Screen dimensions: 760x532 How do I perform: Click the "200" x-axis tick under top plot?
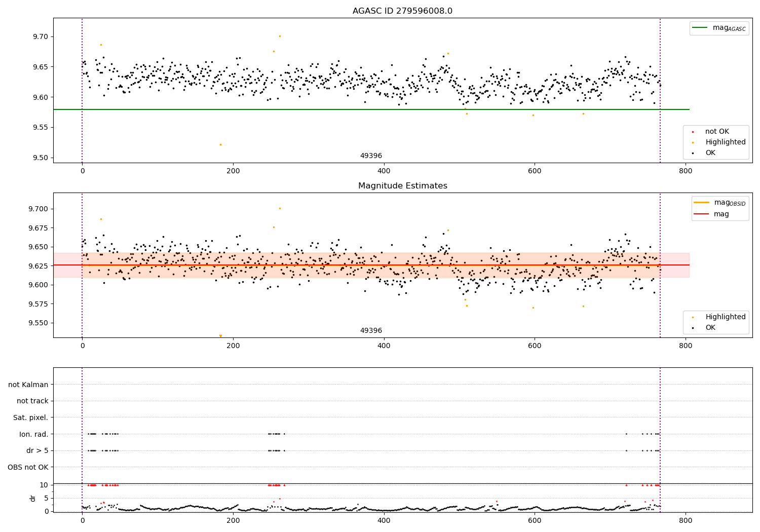tap(233, 171)
